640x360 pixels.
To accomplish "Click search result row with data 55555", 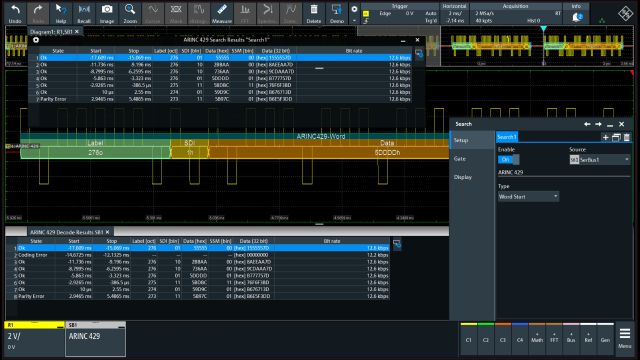I will (x=223, y=58).
